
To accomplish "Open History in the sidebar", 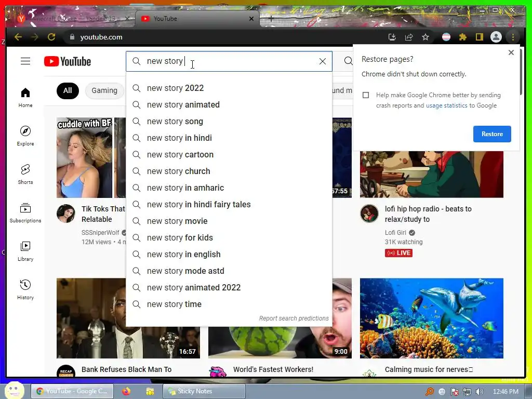I will pos(25,289).
